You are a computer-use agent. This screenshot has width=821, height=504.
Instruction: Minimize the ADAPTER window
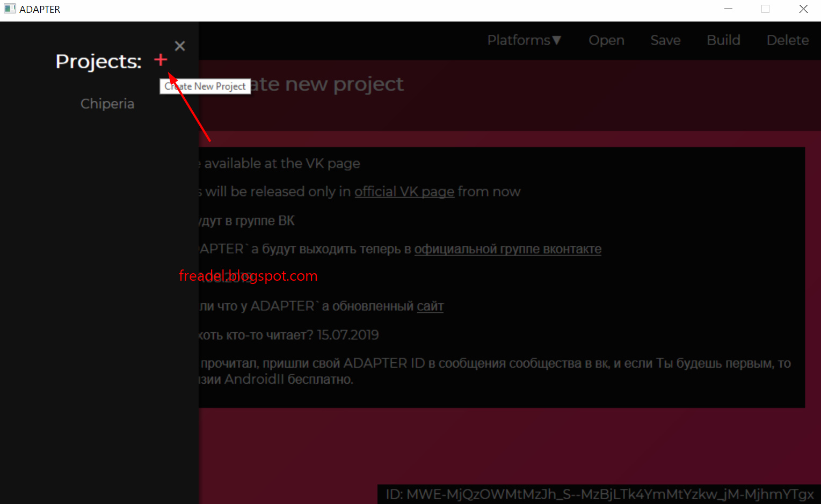pyautogui.click(x=728, y=9)
